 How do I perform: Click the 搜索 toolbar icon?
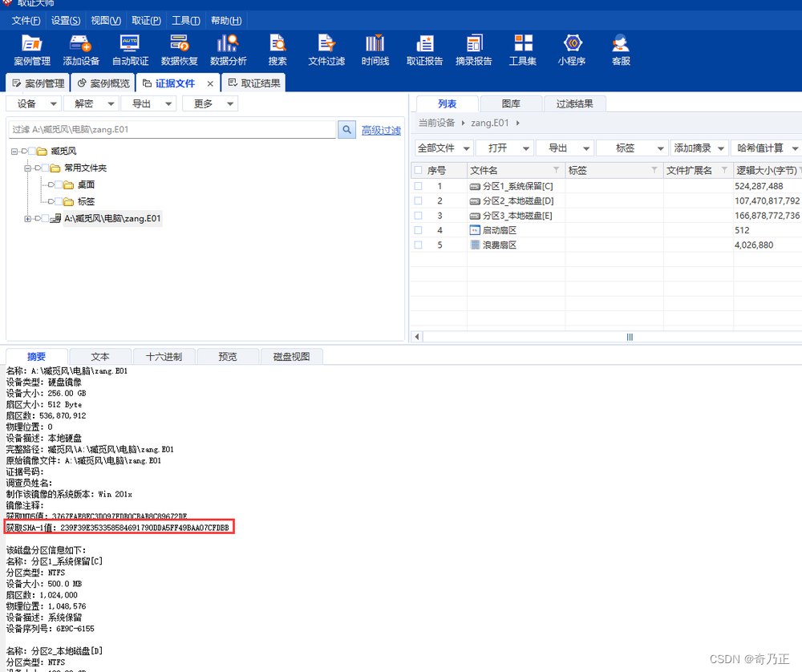click(277, 50)
